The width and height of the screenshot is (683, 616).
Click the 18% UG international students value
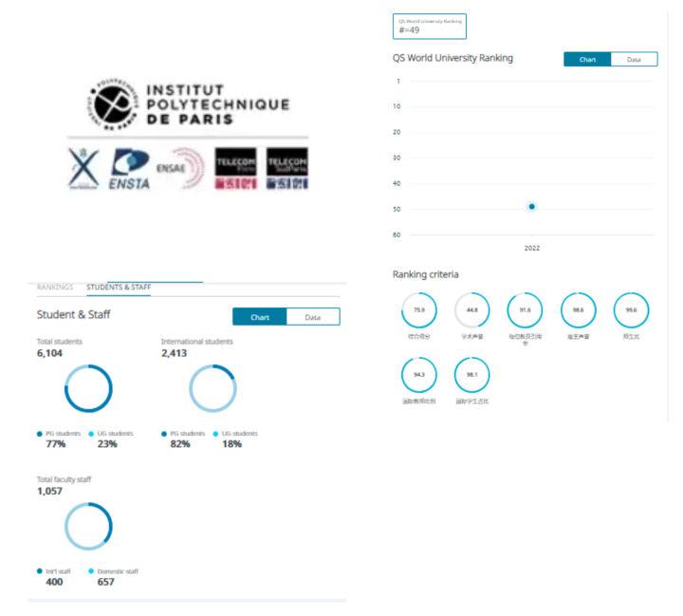pos(231,444)
